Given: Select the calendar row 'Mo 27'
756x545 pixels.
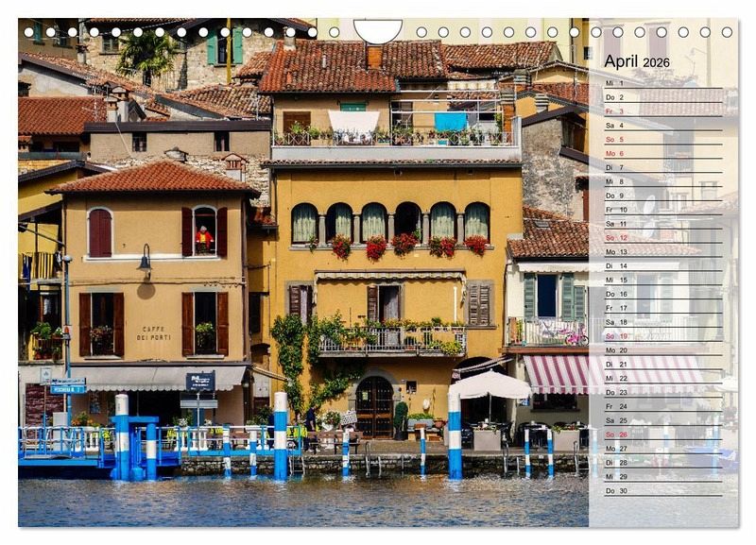Looking at the screenshot, I should (663, 449).
